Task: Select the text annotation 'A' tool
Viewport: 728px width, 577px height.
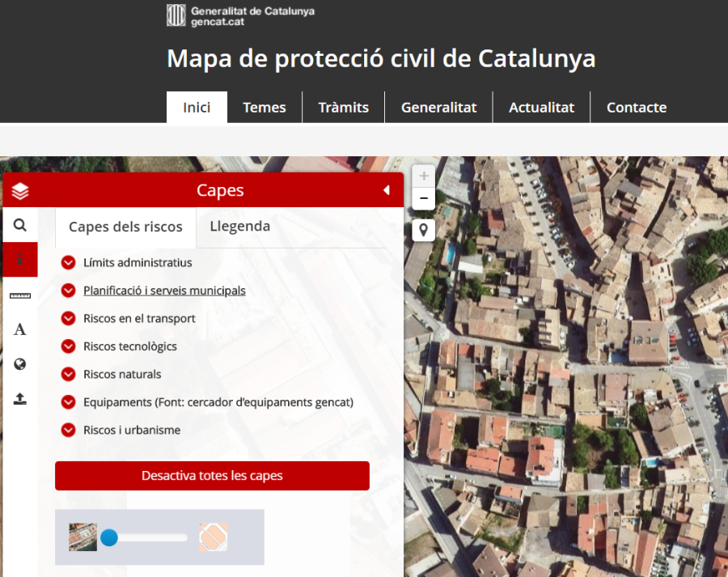Action: (20, 329)
